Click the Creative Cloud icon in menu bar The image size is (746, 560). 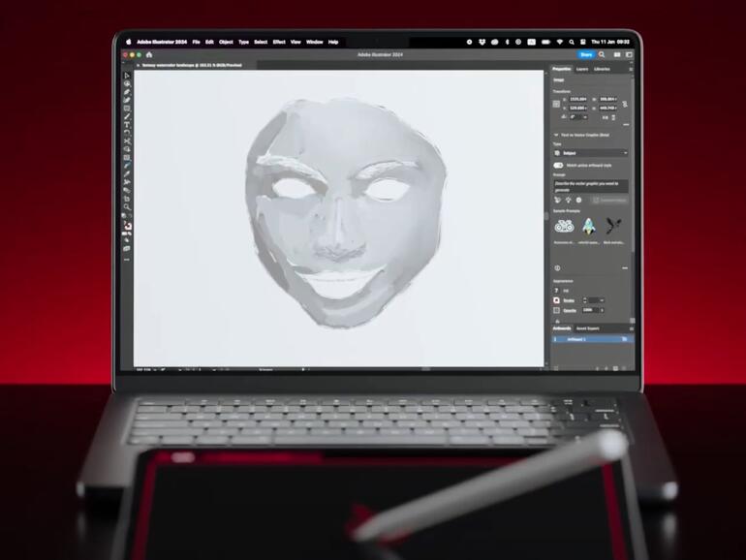(x=495, y=42)
